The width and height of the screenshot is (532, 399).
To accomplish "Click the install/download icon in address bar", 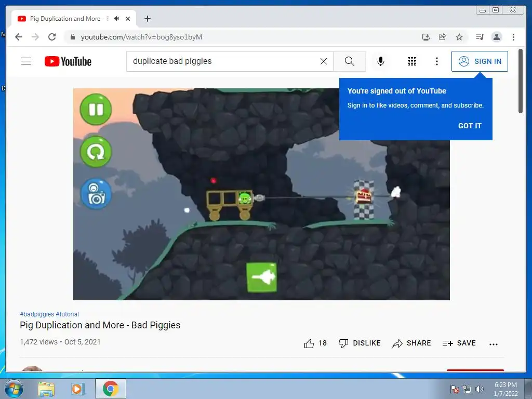I will [426, 37].
